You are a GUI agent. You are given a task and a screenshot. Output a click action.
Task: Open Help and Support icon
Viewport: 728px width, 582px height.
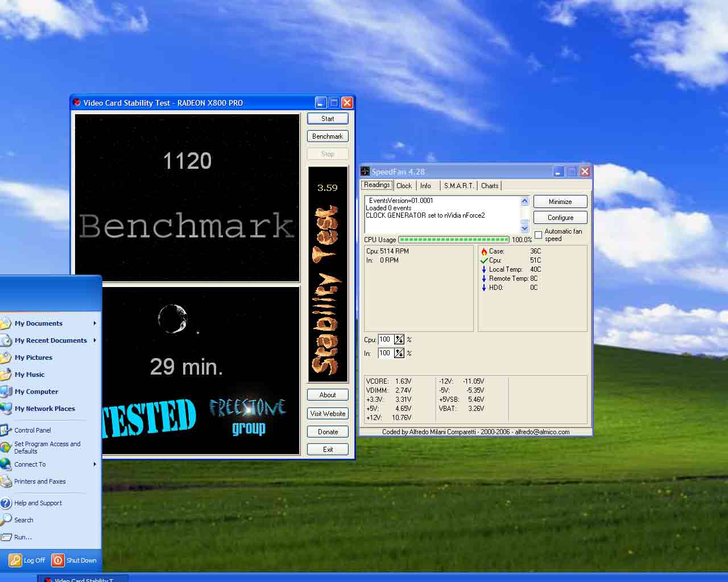pos(6,503)
